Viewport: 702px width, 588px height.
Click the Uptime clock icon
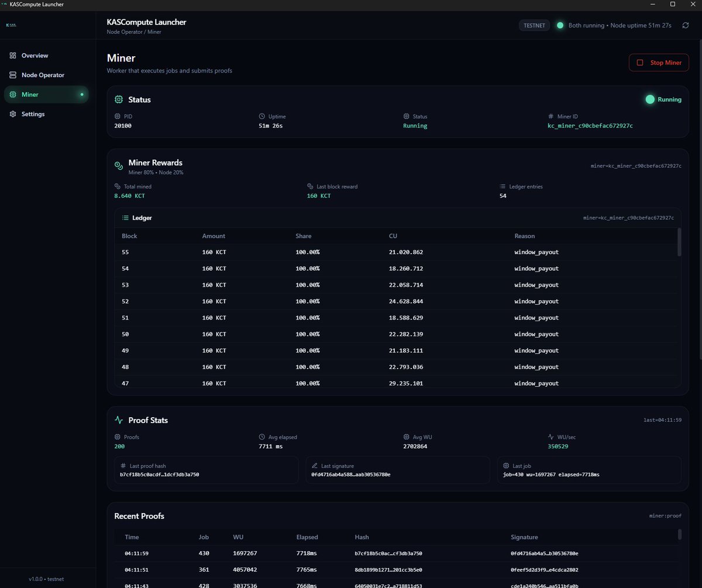pos(262,116)
